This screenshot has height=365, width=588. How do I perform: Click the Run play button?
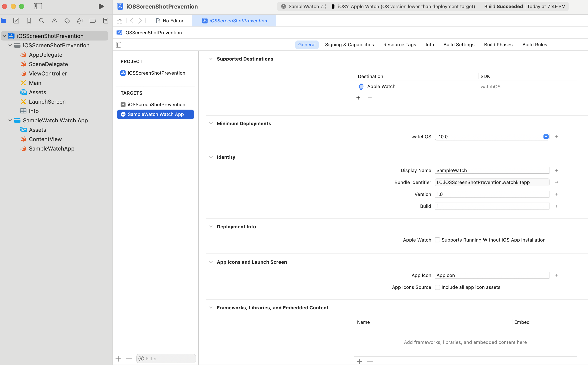[x=101, y=6]
